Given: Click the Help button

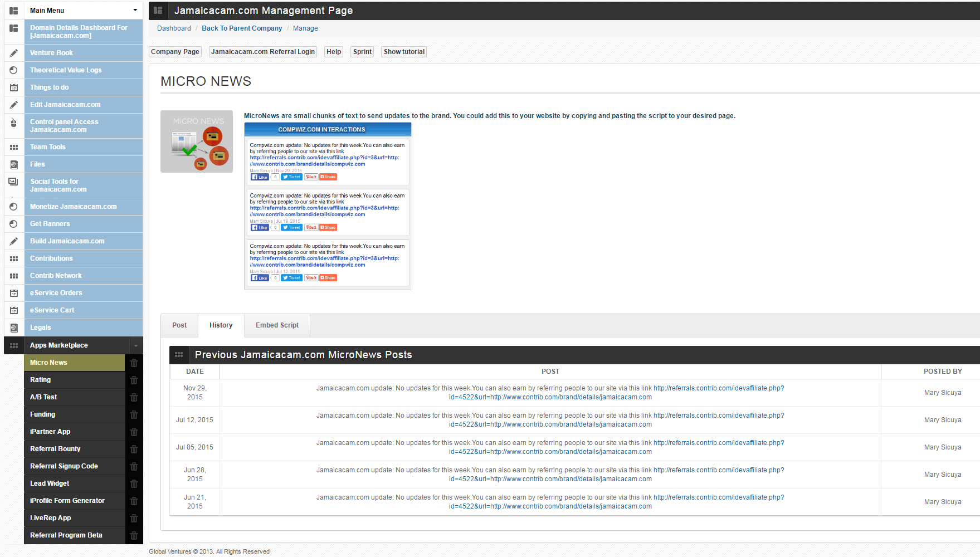Looking at the screenshot, I should coord(334,52).
